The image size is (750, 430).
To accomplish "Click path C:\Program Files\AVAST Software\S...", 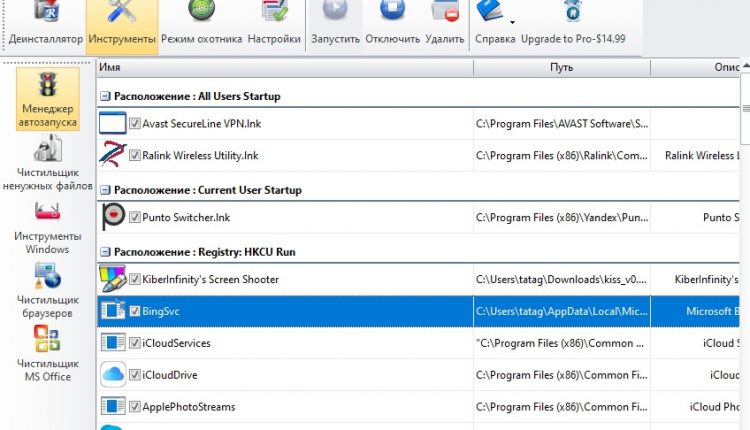I will tap(562, 123).
